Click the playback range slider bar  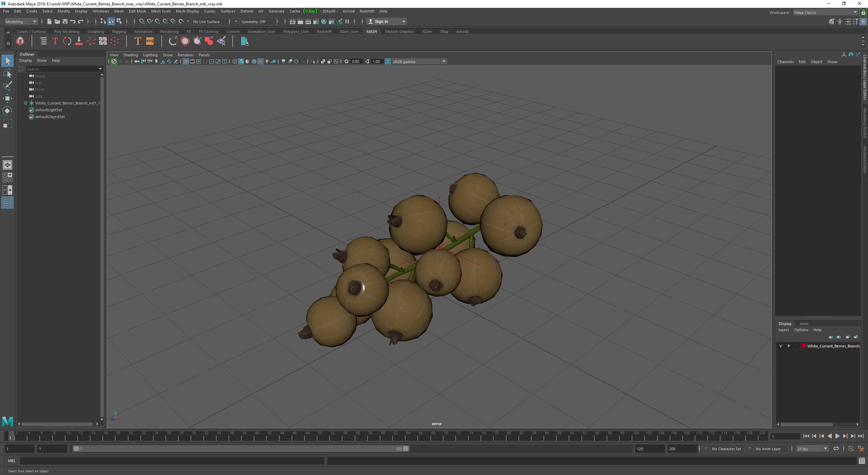coord(241,449)
